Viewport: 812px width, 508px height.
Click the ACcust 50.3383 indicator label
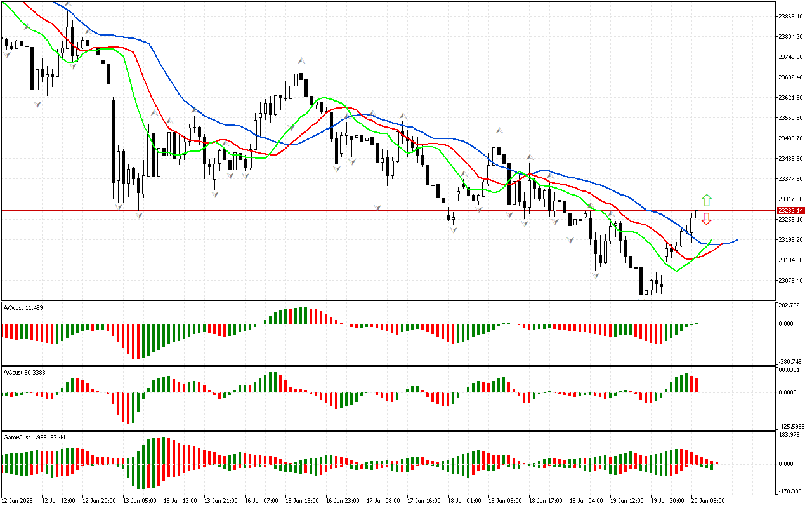pos(25,372)
